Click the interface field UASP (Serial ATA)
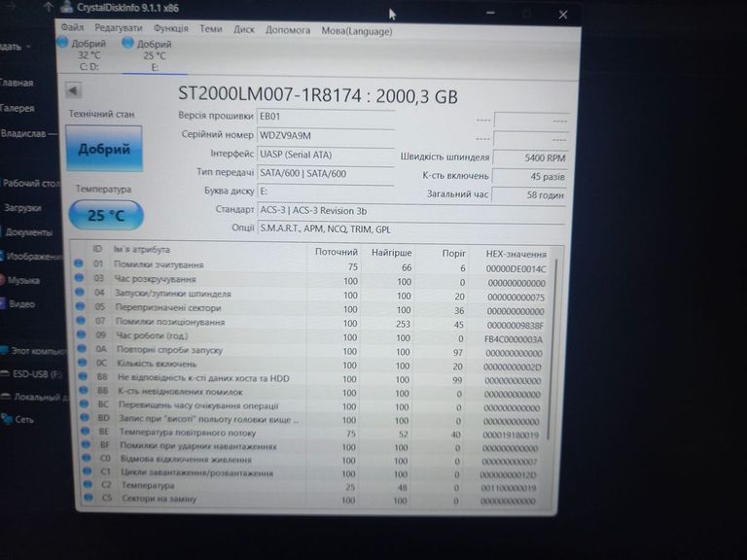 [x=326, y=155]
